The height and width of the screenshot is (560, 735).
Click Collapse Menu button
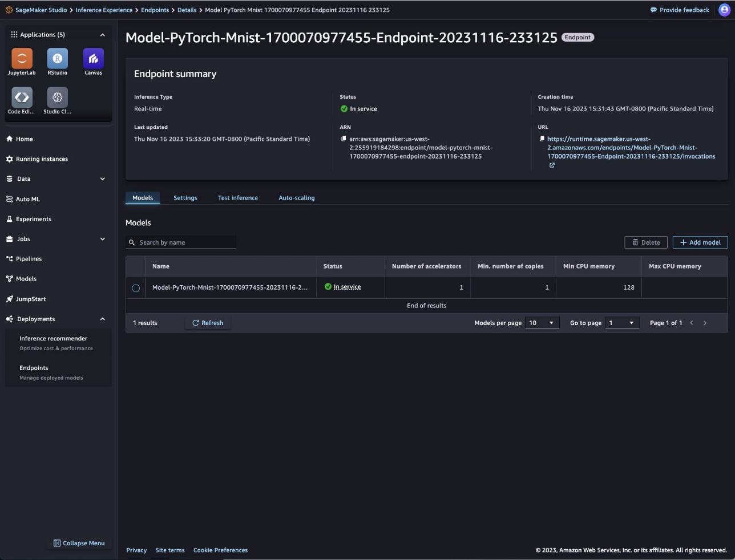pos(79,543)
